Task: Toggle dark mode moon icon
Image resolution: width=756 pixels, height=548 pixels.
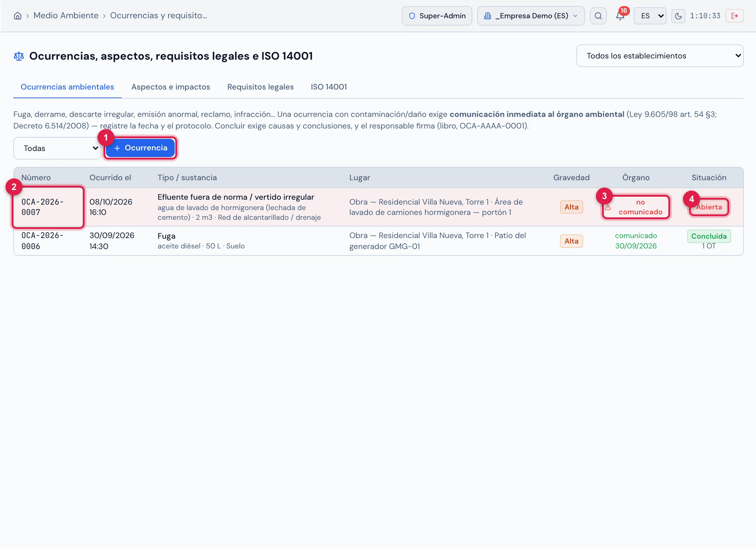Action: (678, 16)
